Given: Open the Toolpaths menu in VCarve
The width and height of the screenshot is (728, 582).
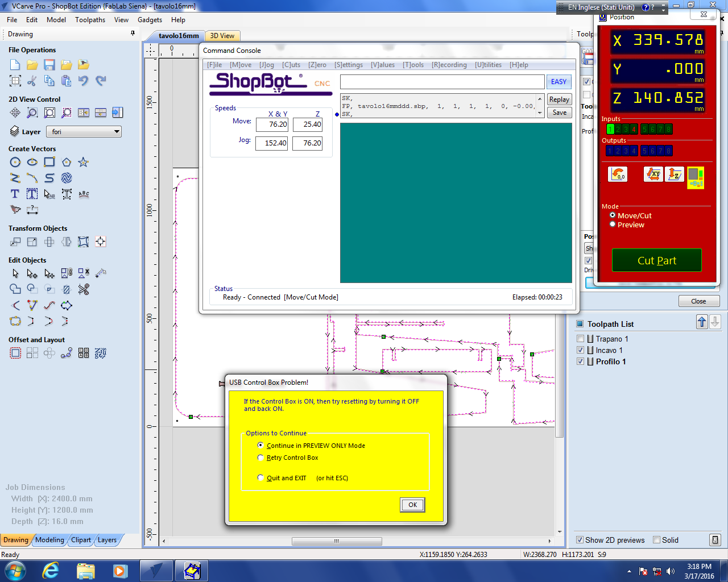Looking at the screenshot, I should pyautogui.click(x=90, y=20).
